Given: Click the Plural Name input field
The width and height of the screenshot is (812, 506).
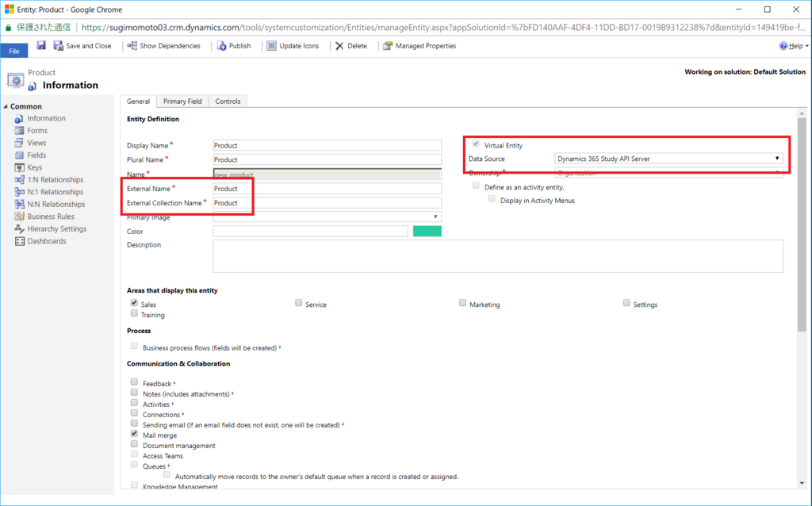Looking at the screenshot, I should tap(327, 159).
